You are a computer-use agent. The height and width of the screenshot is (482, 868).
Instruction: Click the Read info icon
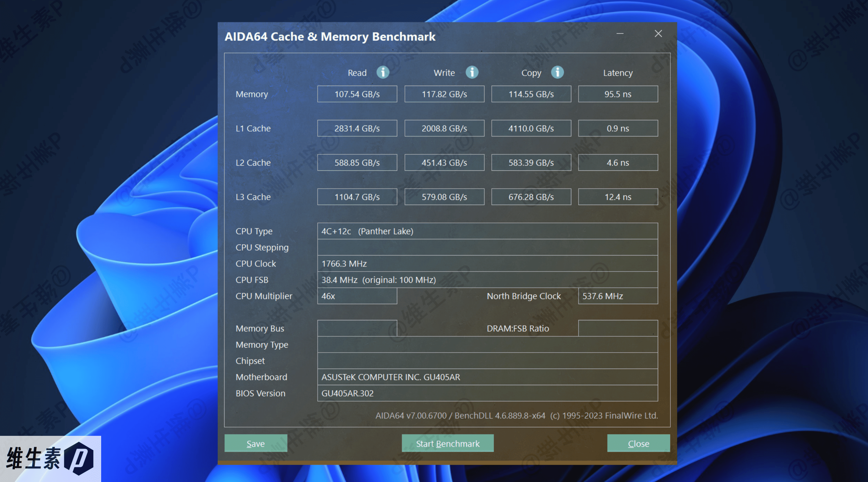383,72
